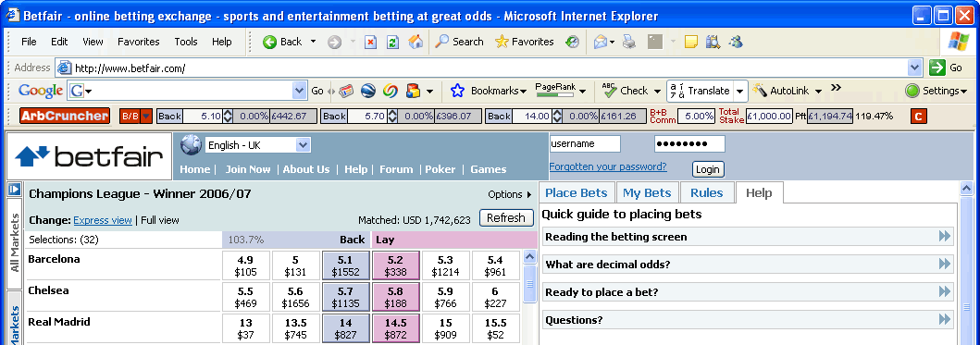
Task: Focus the Total Stake field
Action: coord(769,117)
